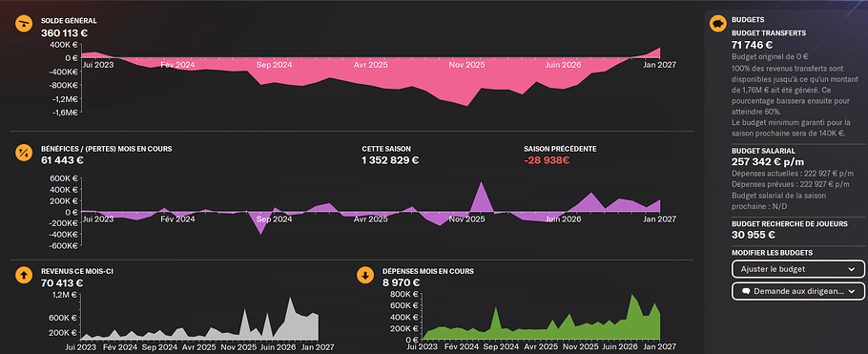Image resolution: width=868 pixels, height=354 pixels.
Task: Expand the Demande aux dirigeants dropdown
Action: [797, 291]
